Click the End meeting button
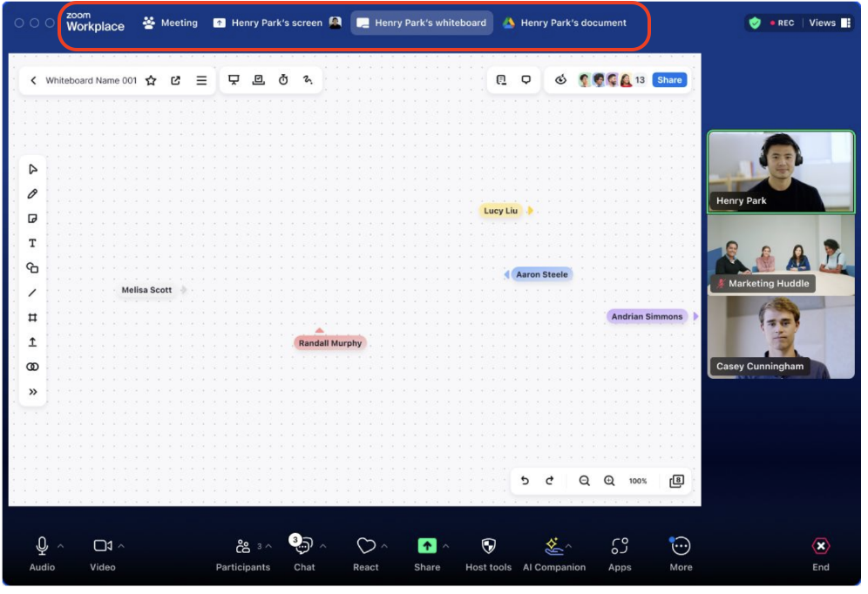 [821, 554]
